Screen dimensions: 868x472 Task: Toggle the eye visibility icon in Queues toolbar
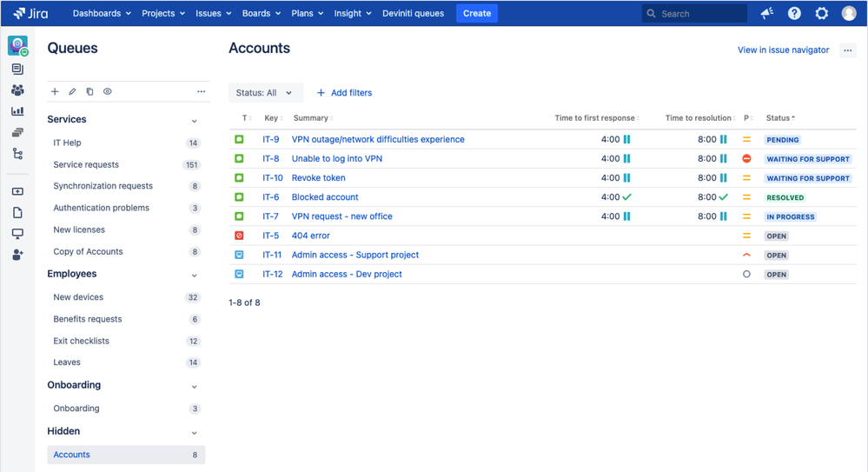tap(108, 91)
